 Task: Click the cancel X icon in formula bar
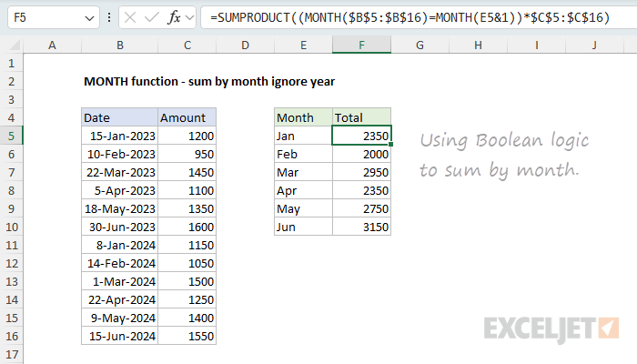point(130,17)
